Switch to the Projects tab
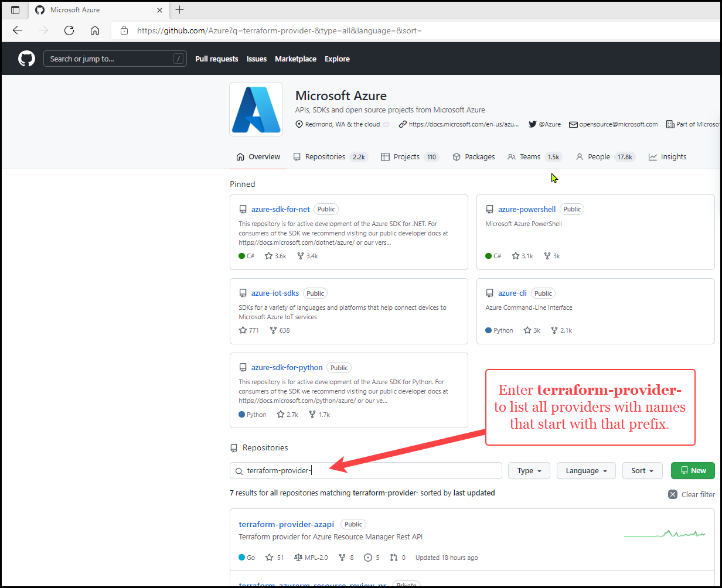This screenshot has height=588, width=722. tap(406, 156)
